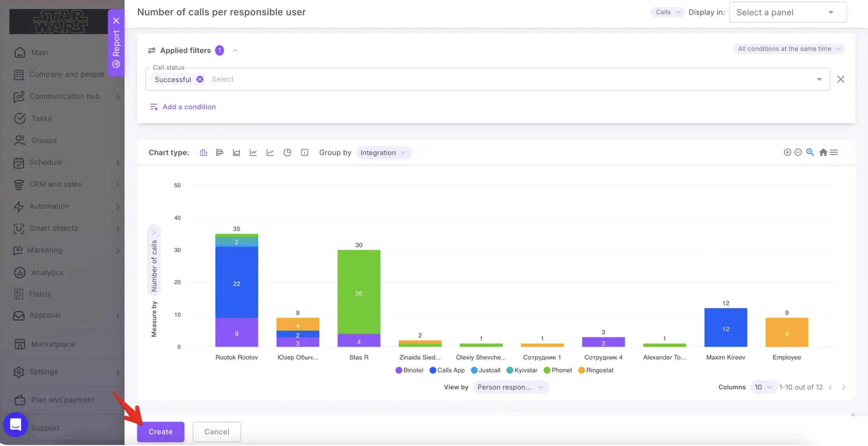The image size is (868, 446).
Task: Remove the Successful call status tag
Action: click(x=200, y=79)
